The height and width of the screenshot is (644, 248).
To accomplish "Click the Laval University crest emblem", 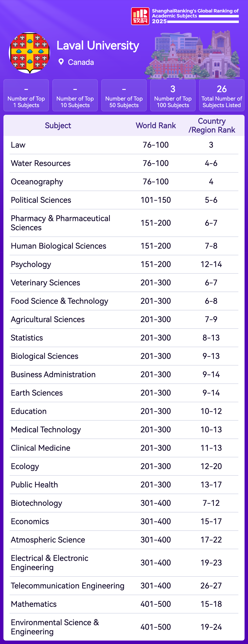I will pos(30,53).
